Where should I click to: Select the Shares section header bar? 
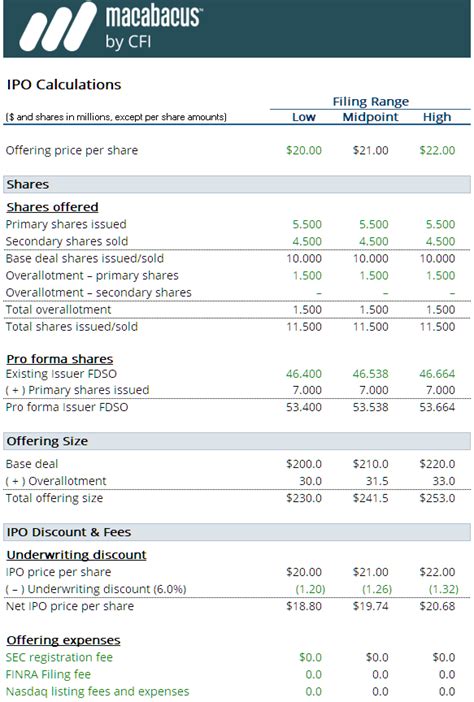coord(237,184)
